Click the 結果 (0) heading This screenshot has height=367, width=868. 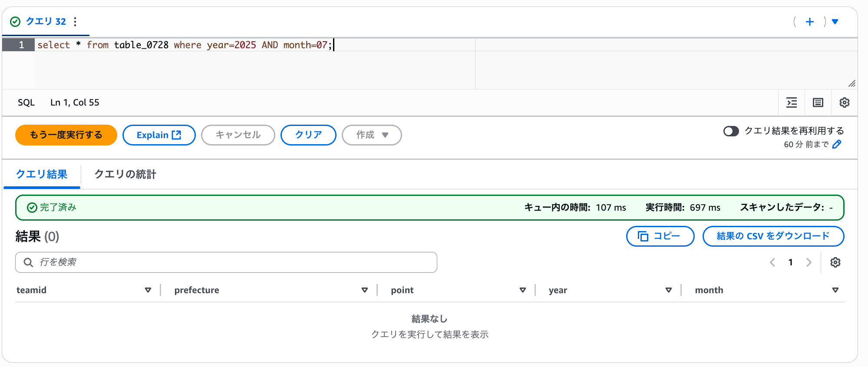pyautogui.click(x=37, y=236)
